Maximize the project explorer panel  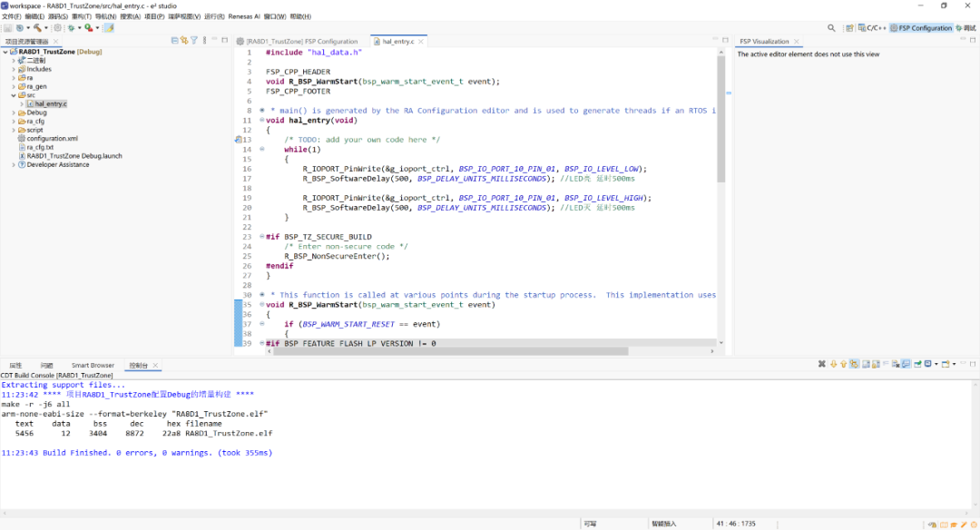point(224,41)
